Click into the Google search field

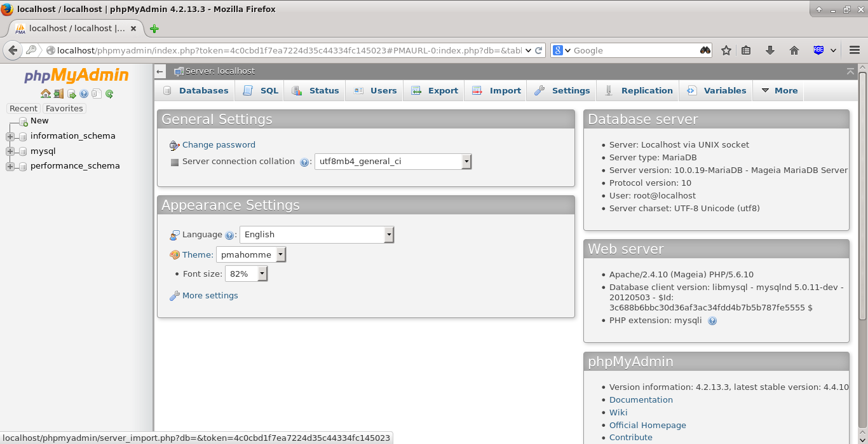635,50
